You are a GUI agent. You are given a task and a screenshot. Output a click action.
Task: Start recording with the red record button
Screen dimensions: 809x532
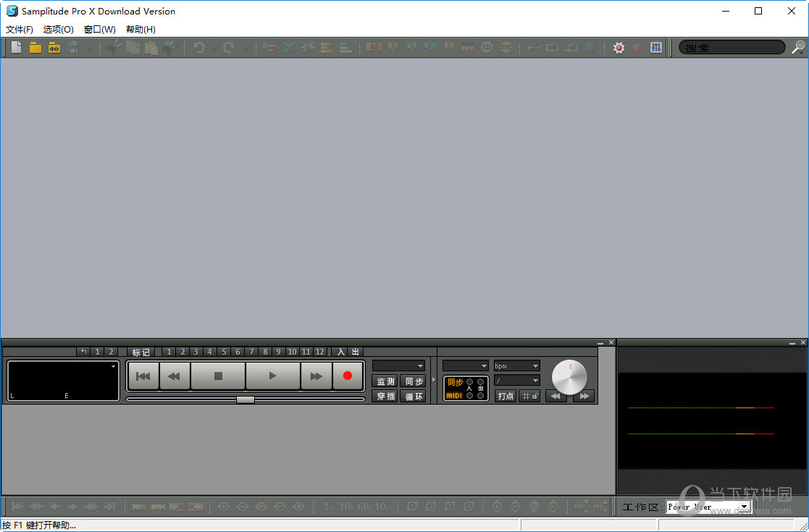coord(347,376)
